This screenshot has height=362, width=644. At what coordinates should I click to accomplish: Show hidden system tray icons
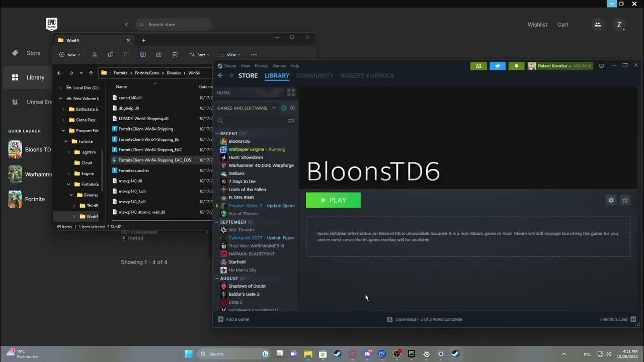point(563,354)
